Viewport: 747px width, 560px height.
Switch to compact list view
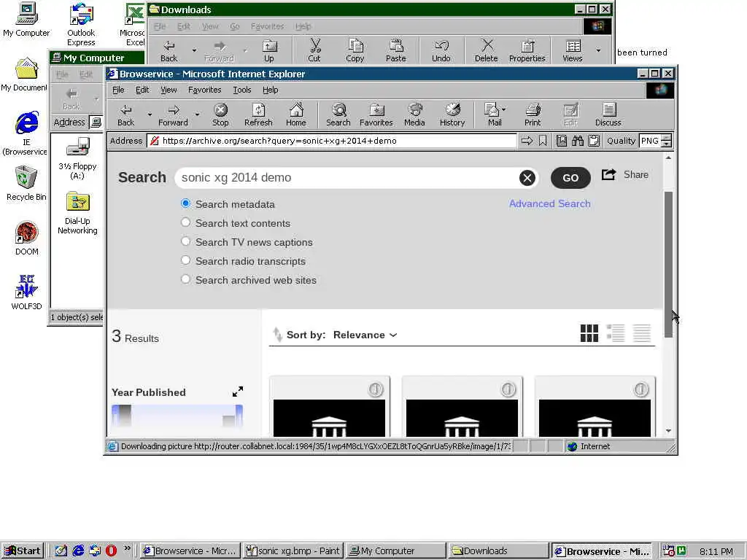[642, 333]
